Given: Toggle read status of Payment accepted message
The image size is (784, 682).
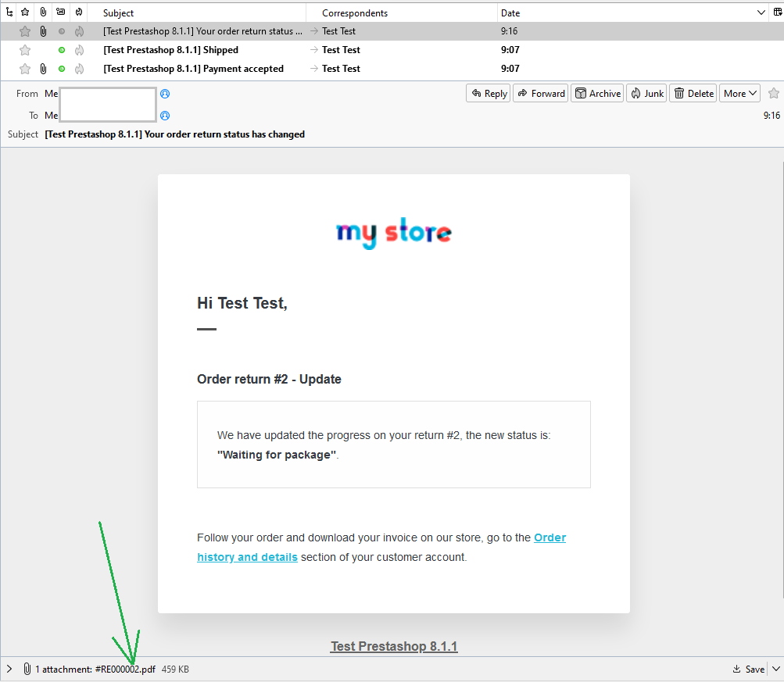Looking at the screenshot, I should click(62, 69).
